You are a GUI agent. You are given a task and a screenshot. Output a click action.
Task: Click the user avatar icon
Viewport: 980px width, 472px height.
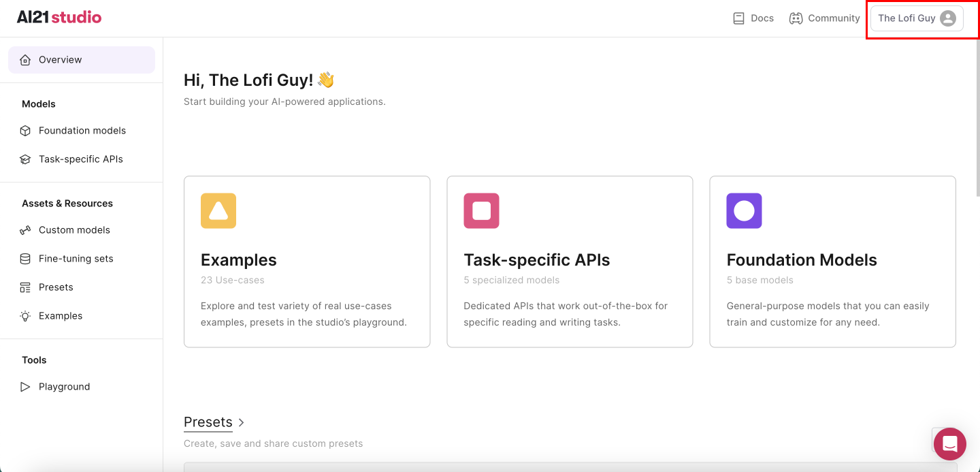click(948, 18)
